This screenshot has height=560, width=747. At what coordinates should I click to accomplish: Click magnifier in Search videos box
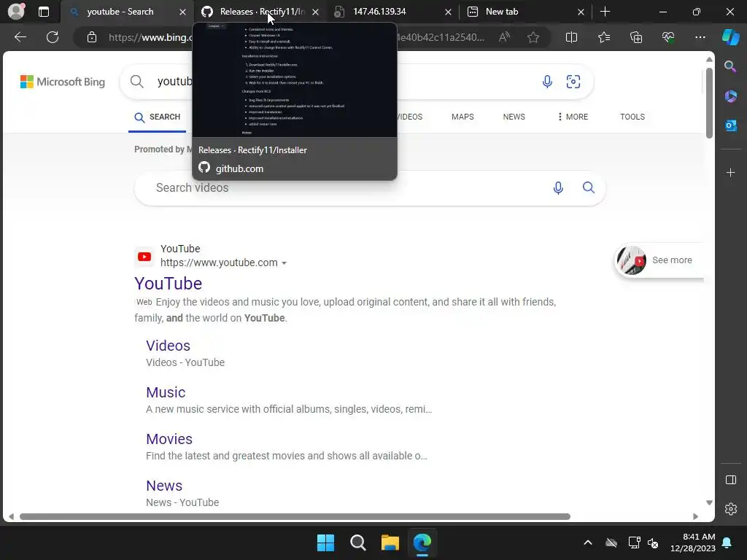[x=589, y=187]
